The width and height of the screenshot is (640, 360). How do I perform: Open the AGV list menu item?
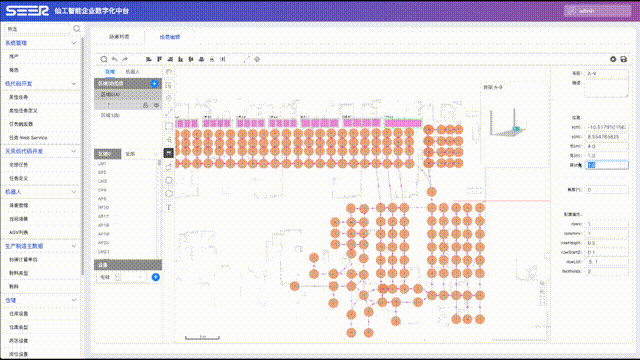18,233
